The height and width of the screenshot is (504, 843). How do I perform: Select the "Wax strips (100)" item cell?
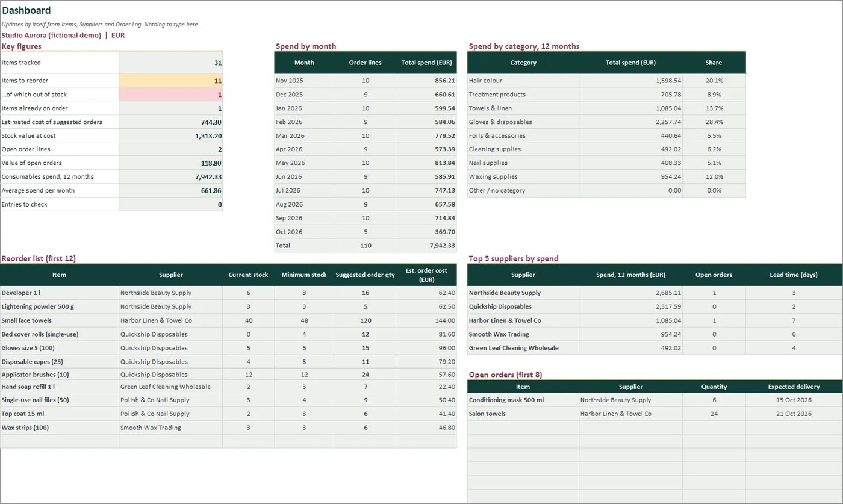pyautogui.click(x=60, y=428)
